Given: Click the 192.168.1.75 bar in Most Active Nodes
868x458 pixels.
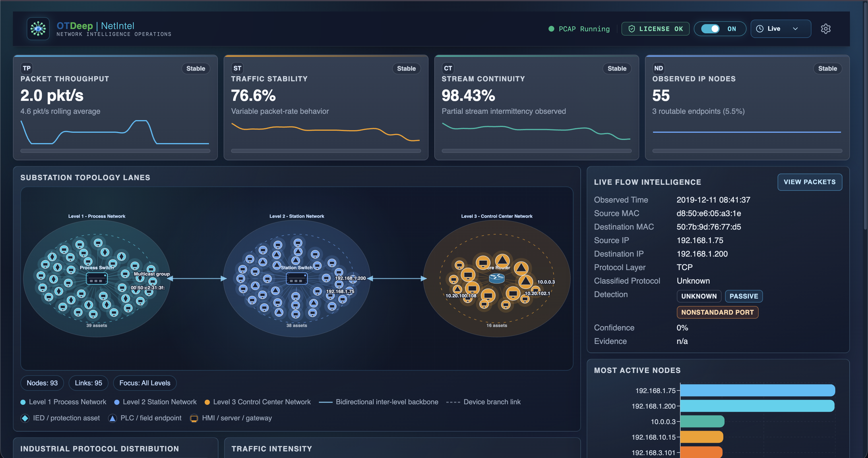Looking at the screenshot, I should [757, 390].
